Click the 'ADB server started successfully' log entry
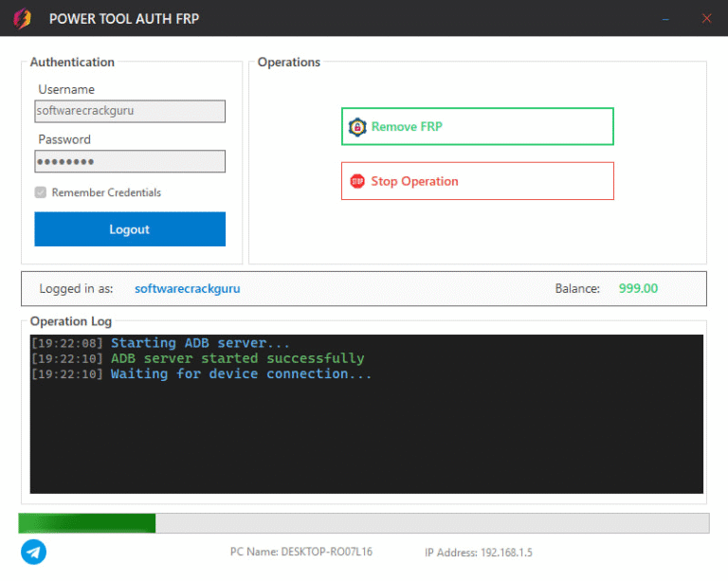The width and height of the screenshot is (728, 581). [x=237, y=358]
